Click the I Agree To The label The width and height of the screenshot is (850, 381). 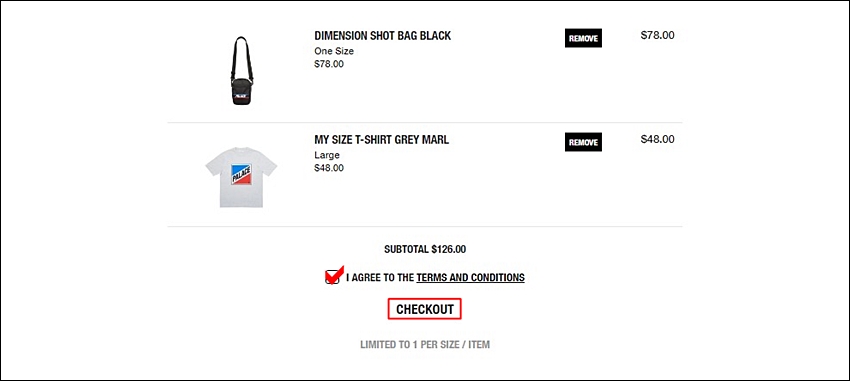380,277
